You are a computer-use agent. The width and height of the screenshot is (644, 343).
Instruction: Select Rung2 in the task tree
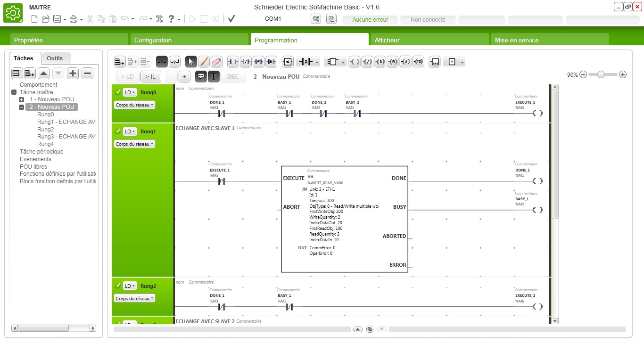point(45,129)
